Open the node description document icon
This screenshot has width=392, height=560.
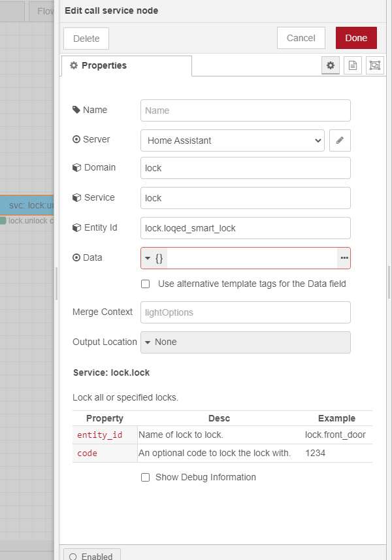click(x=353, y=65)
